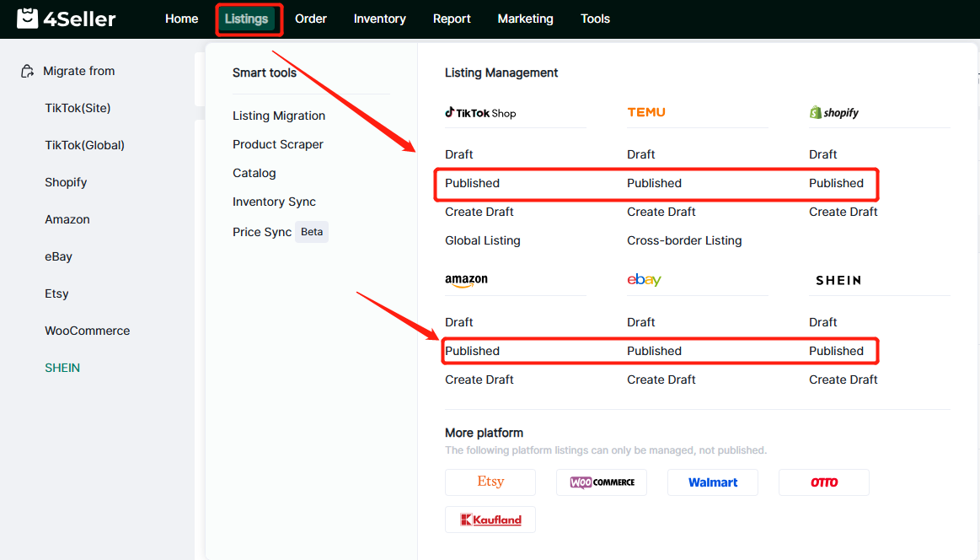Click the 4Seller logo icon
This screenshot has width=980, height=560.
click(x=28, y=19)
